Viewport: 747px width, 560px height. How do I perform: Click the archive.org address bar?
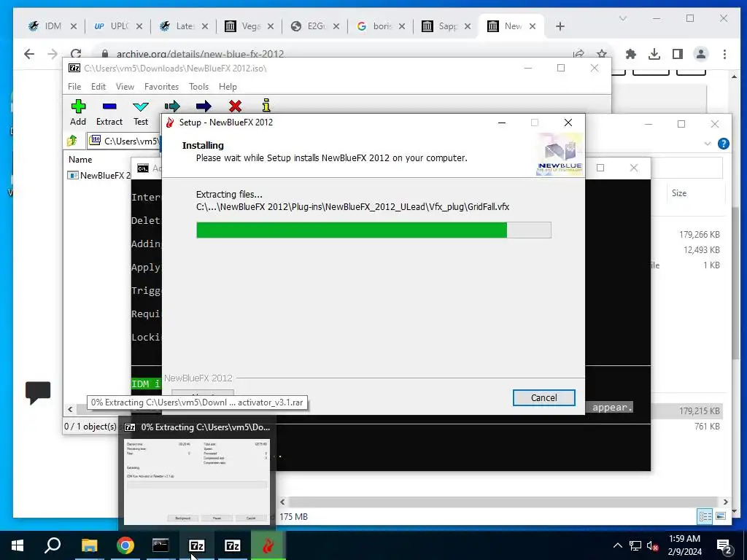(333, 54)
